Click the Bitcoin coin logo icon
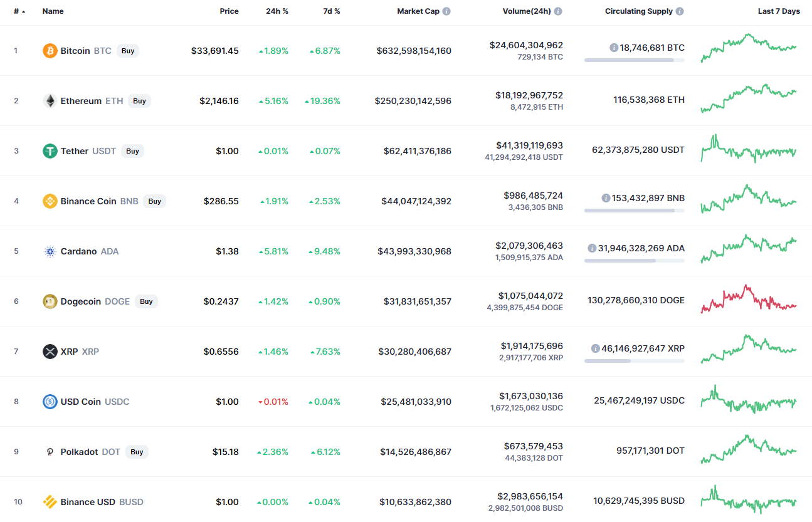The height and width of the screenshot is (522, 812). [50, 51]
